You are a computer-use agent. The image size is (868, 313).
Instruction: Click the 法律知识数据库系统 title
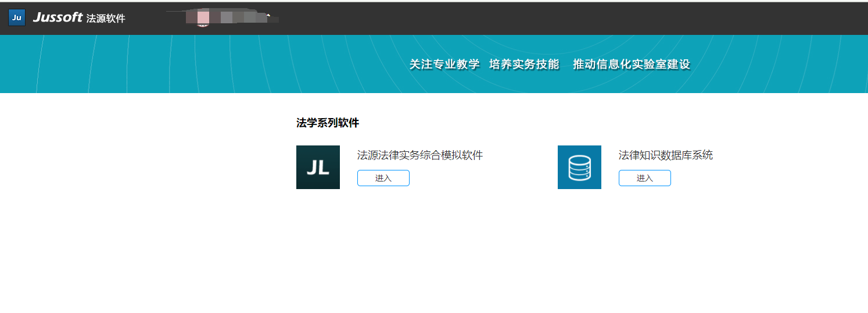point(666,155)
